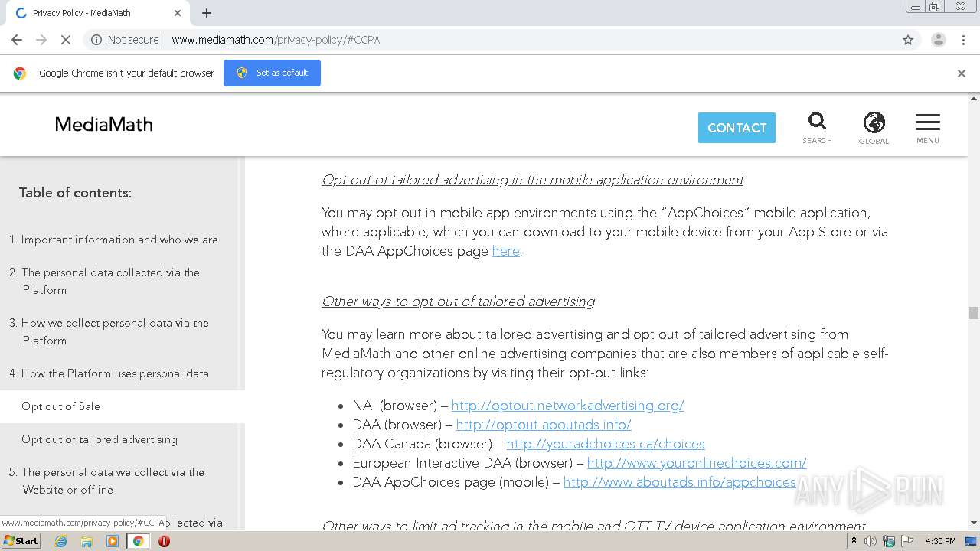Click the page vertical scrollbar thumb
This screenshot has width=980, height=551.
tap(974, 312)
